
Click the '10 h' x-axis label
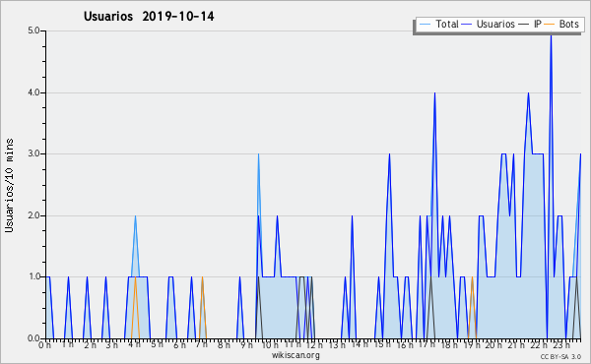(x=270, y=344)
